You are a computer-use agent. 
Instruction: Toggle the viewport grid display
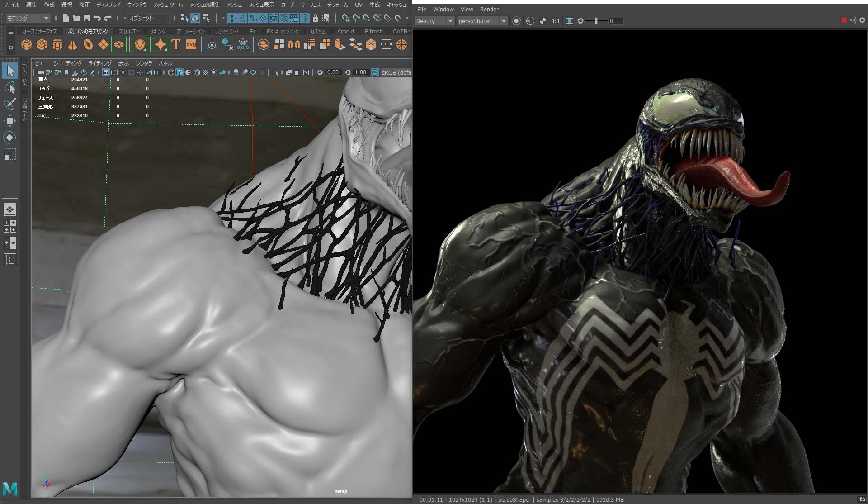point(105,72)
